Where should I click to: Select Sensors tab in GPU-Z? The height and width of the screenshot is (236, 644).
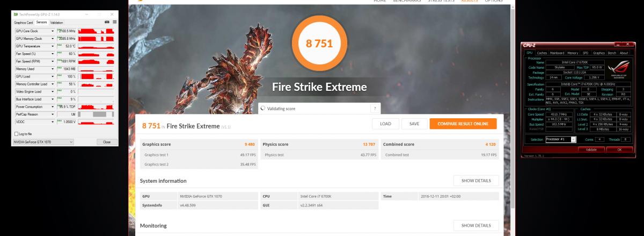pos(42,23)
